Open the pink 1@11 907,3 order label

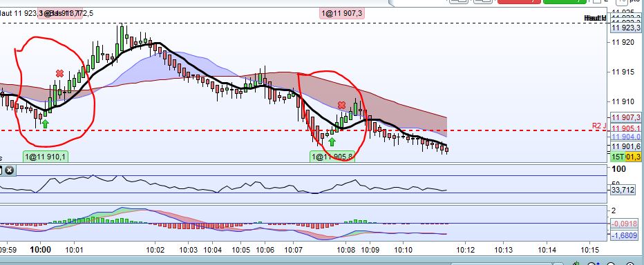coord(342,14)
